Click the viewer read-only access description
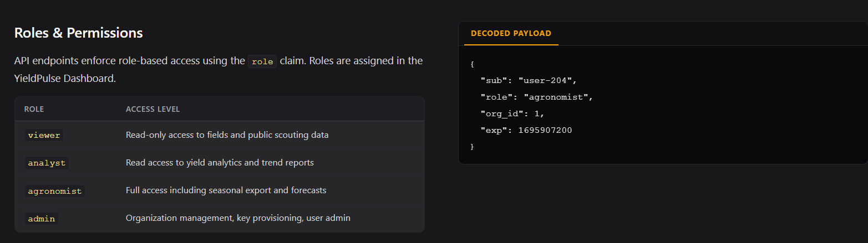 [227, 135]
